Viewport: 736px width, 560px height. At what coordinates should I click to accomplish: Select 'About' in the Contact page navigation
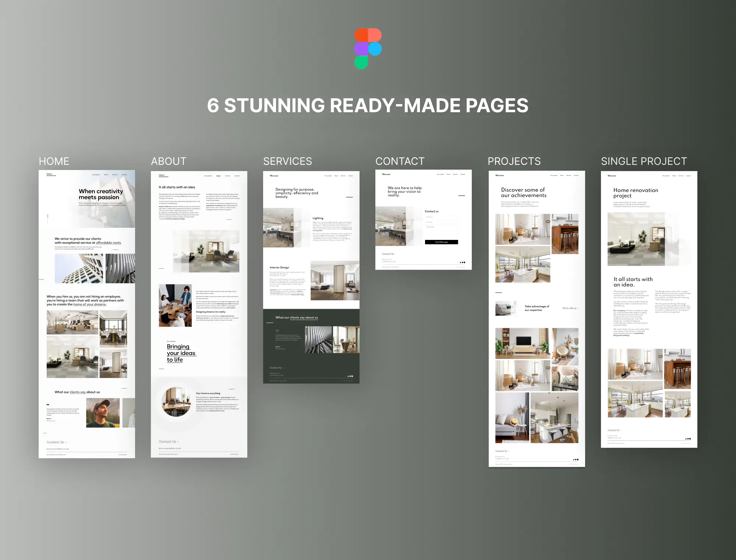[449, 174]
